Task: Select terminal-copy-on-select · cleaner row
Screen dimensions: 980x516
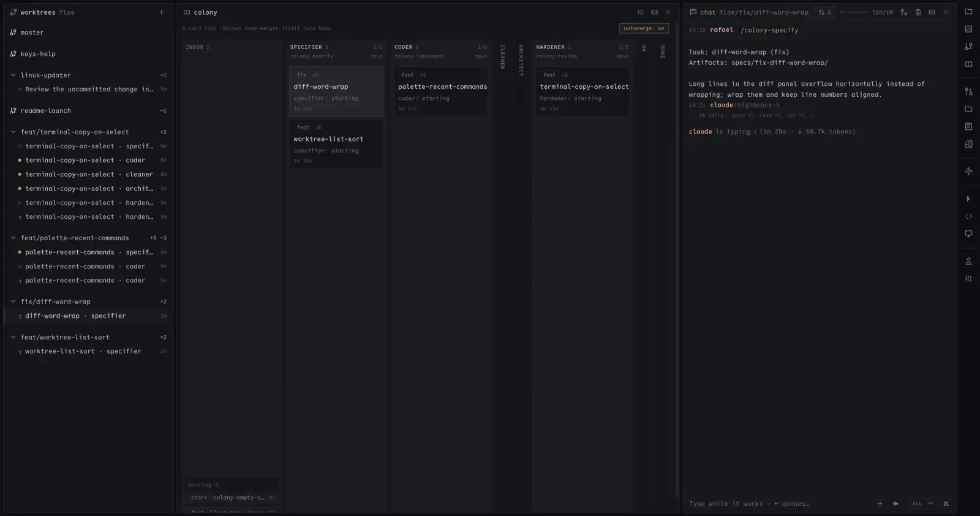Action: coord(88,175)
